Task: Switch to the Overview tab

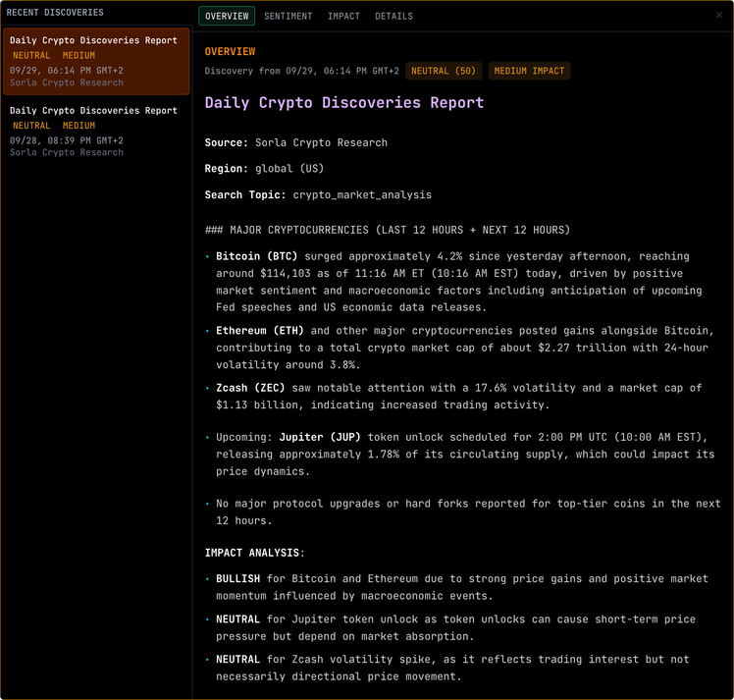Action: 227,16
